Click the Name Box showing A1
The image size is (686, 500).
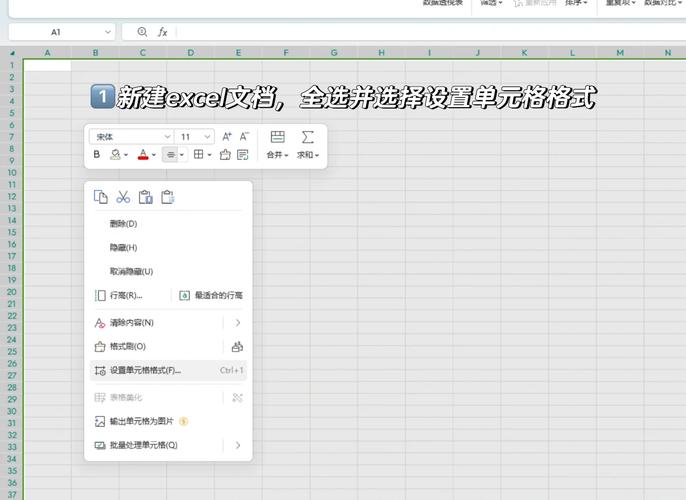[x=56, y=32]
